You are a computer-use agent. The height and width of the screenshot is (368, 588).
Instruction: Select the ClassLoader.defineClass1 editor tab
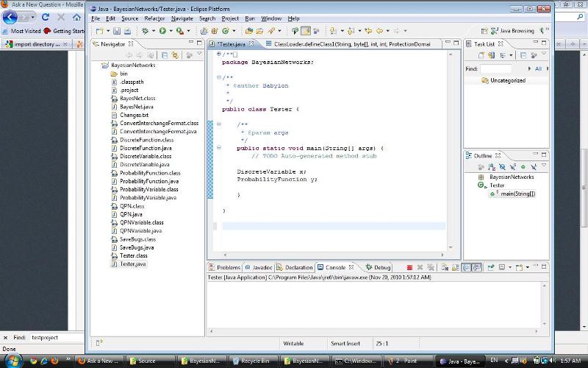pyautogui.click(x=348, y=44)
